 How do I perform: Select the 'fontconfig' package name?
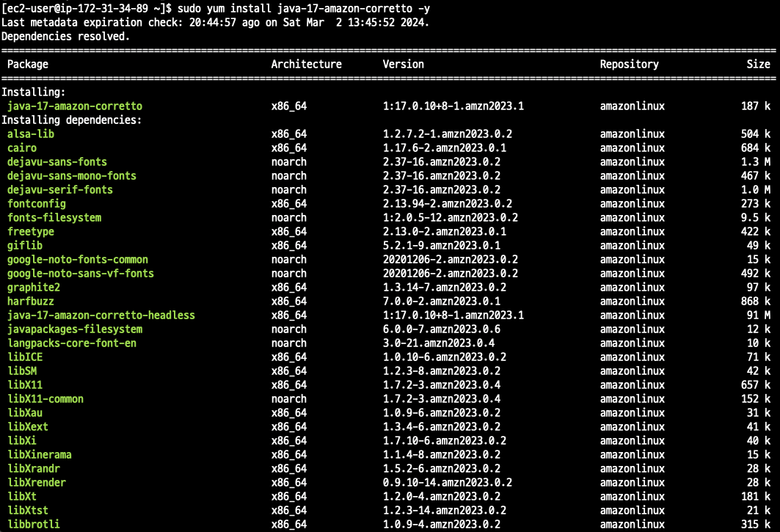click(36, 203)
